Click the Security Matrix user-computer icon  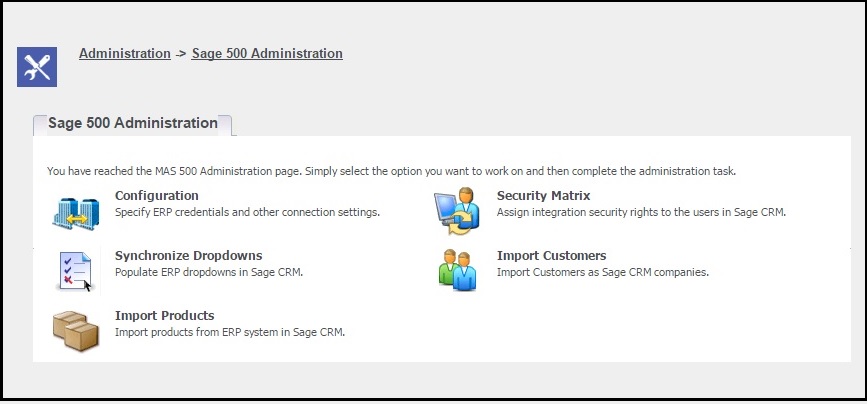(457, 211)
